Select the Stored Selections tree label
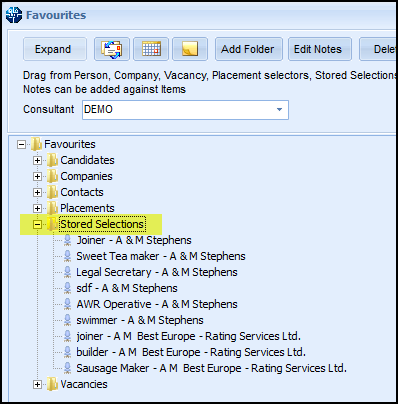Image resolution: width=398 pixels, height=404 pixels. point(102,224)
